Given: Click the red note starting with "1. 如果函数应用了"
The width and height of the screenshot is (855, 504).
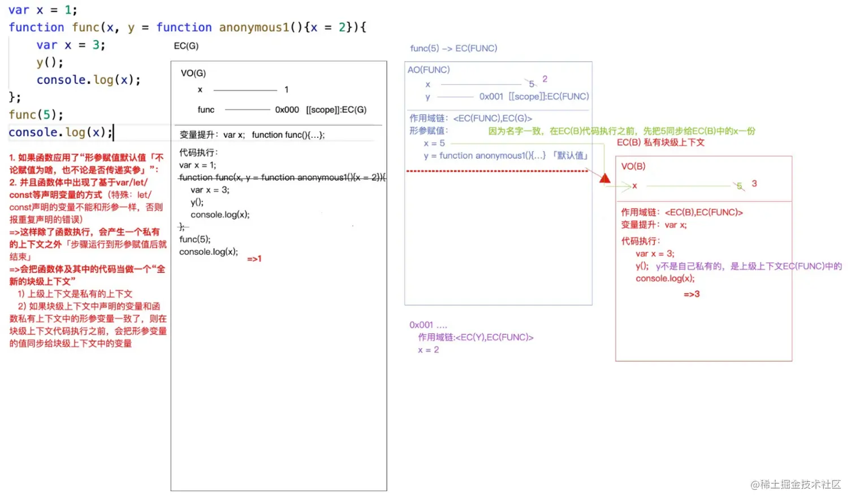Looking at the screenshot, I should point(87,163).
